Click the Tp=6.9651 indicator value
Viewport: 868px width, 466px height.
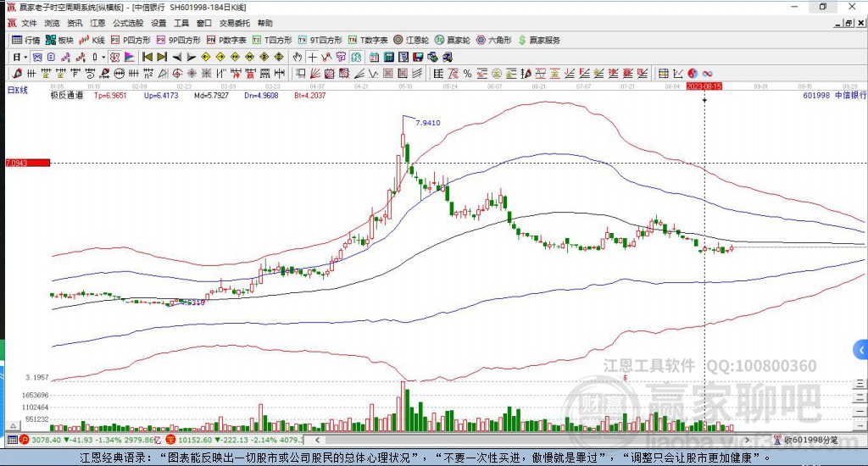[x=110, y=95]
